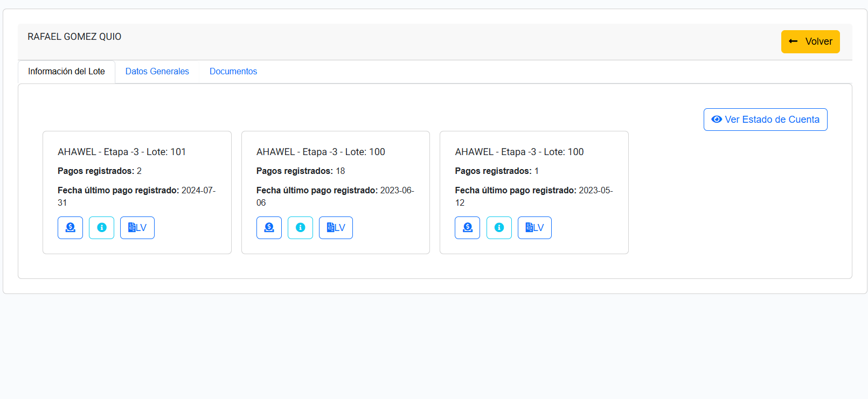Click the date 2024-07-31 on first card
Viewport: 868px width, 399px height.
tap(198, 191)
